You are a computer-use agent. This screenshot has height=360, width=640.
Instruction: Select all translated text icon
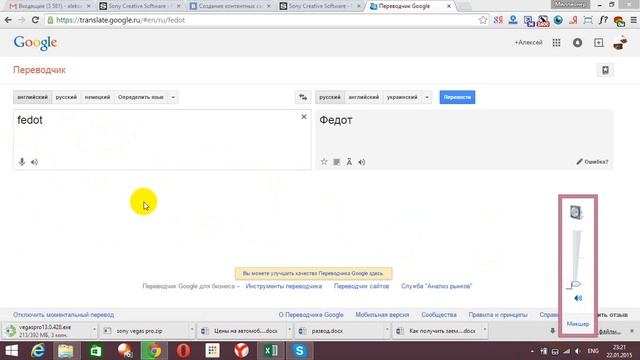(x=336, y=162)
